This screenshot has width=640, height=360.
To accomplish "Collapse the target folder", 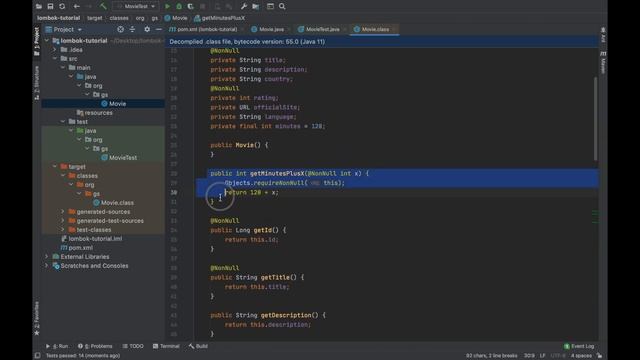I will 55,167.
